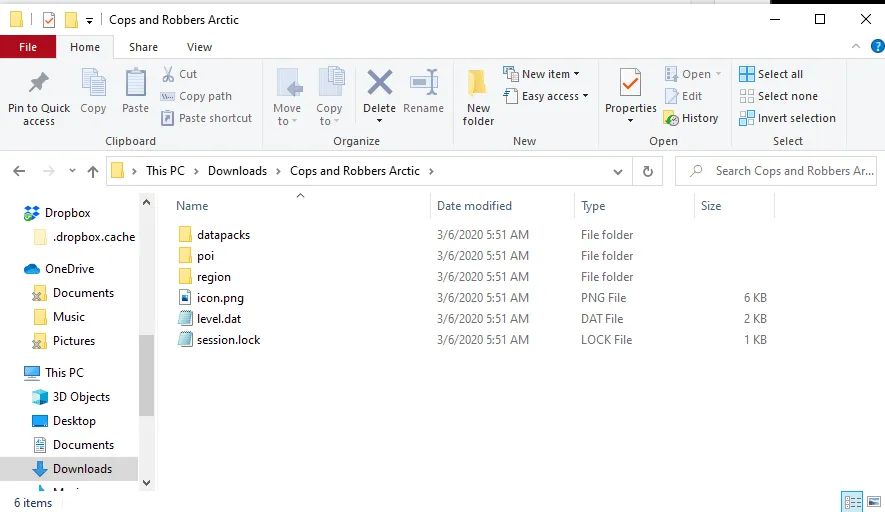The width and height of the screenshot is (885, 512).
Task: Click the Search Cops and Robbers field
Action: point(785,171)
